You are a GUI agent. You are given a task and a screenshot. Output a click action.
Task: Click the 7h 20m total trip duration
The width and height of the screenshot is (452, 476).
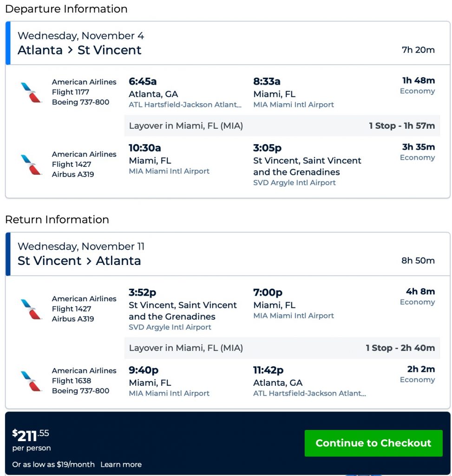pyautogui.click(x=418, y=50)
